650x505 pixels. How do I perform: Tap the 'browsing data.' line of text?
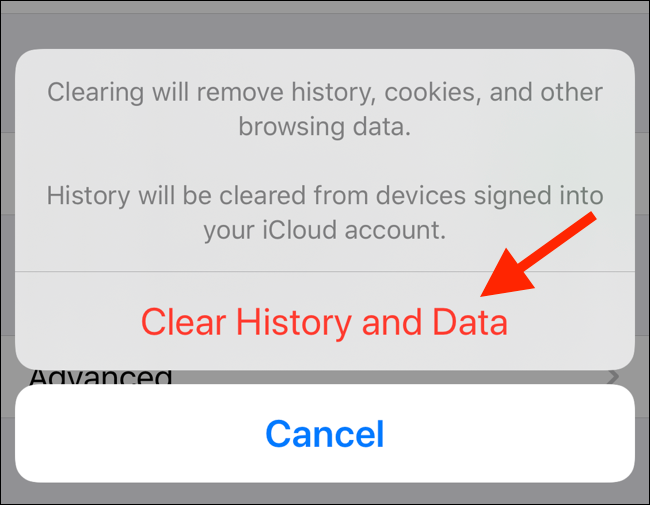tap(325, 126)
